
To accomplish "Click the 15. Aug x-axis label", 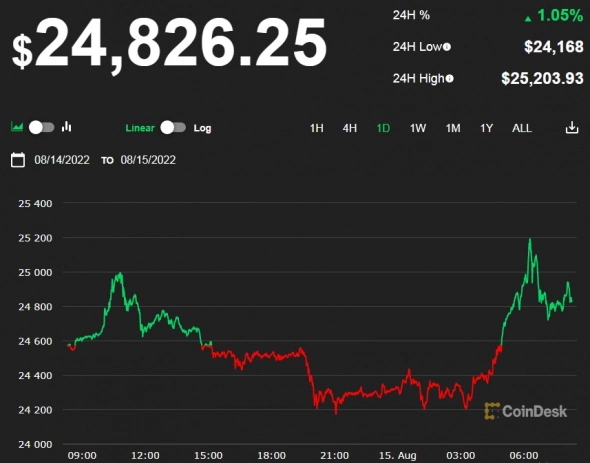I will [398, 456].
